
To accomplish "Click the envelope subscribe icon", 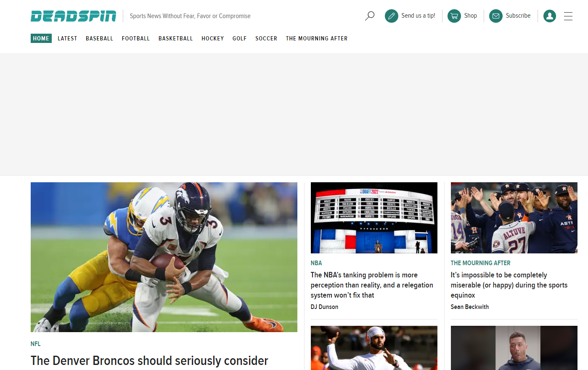I will click(496, 16).
